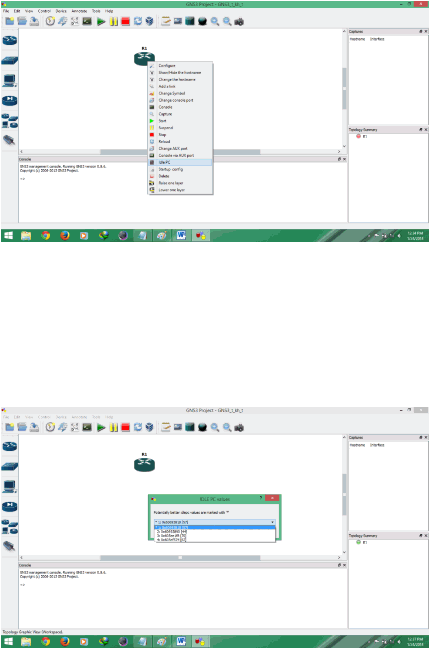Open Word from IDLE PC dialog window taskbar

coord(181,642)
